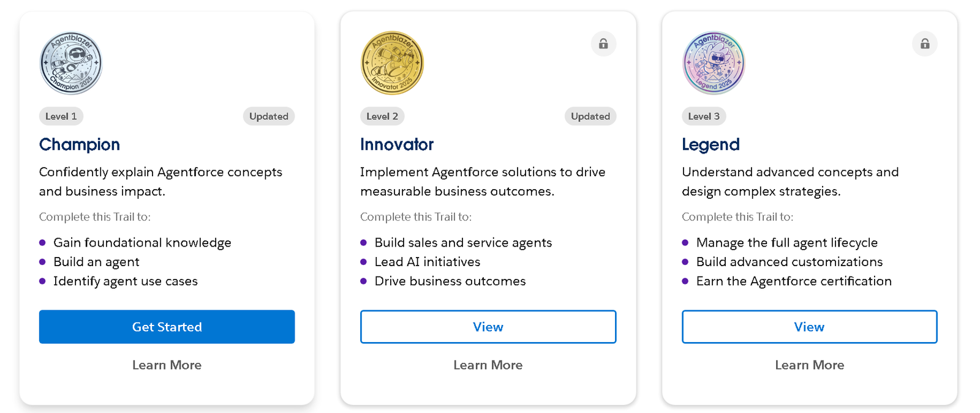Select the Level 3 pill on the Legend card
Viewport: 980px width, 413px height.
pos(704,116)
